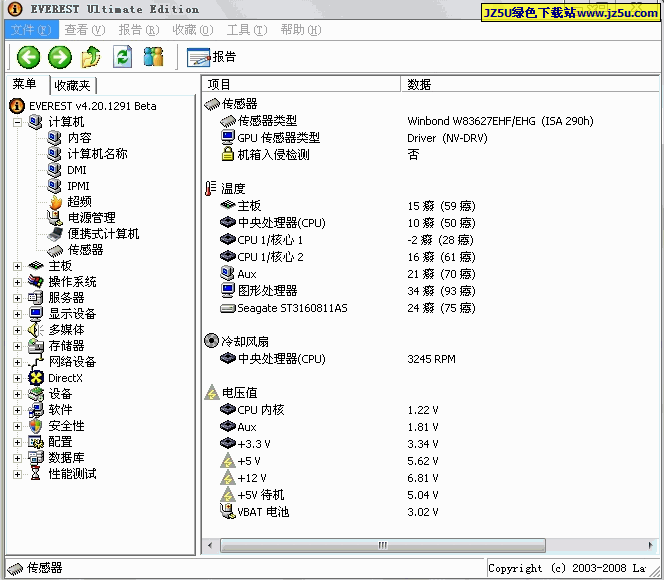Click the 存储器 drive icon
This screenshot has width=664, height=580.
36,346
